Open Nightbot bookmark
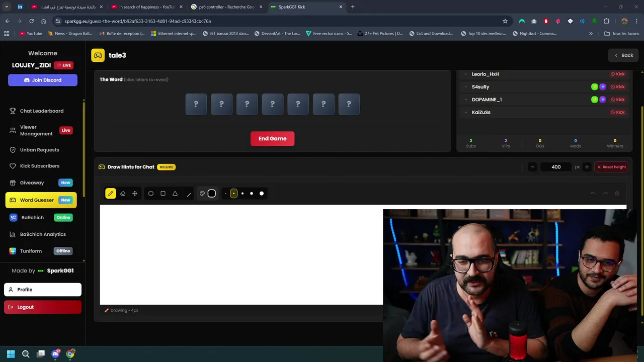This screenshot has height=362, width=644. (x=534, y=34)
